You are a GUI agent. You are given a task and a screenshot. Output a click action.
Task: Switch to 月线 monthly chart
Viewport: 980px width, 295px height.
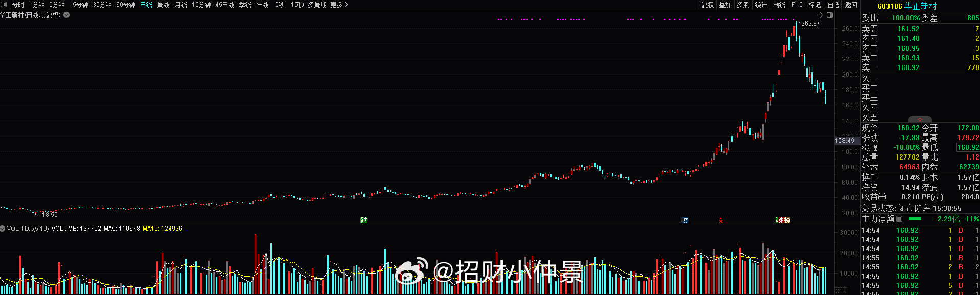[x=181, y=5]
